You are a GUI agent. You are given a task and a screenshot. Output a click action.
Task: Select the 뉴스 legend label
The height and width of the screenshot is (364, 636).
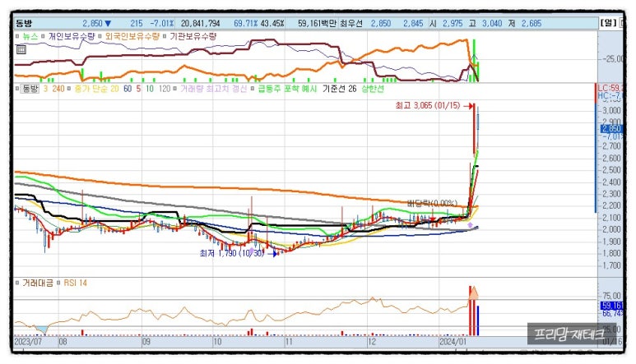[30, 36]
